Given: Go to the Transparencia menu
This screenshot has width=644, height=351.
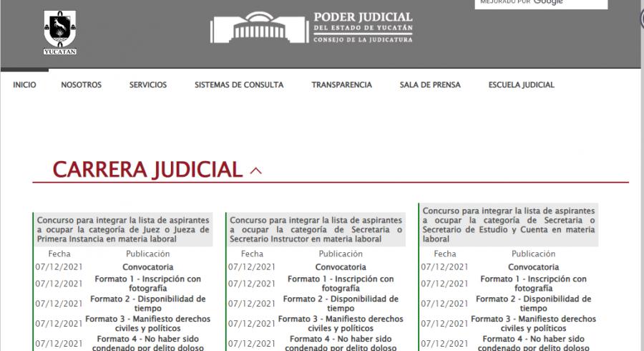Looking at the screenshot, I should [342, 85].
